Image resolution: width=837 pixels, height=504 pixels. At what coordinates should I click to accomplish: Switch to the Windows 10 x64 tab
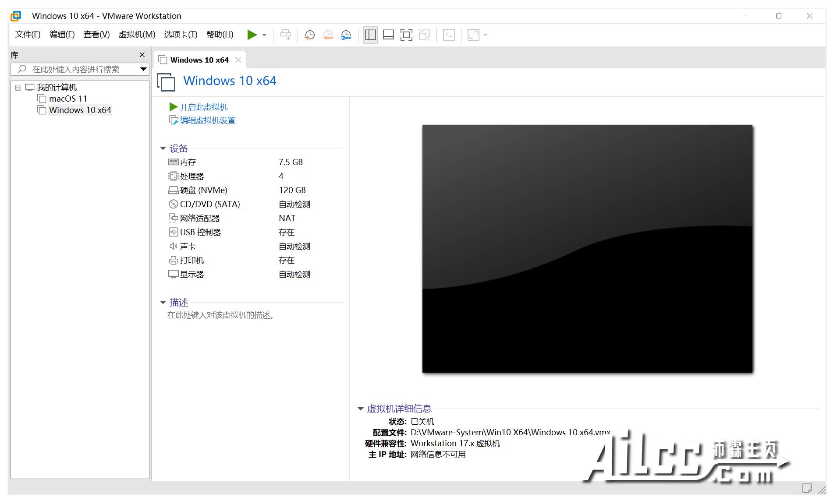click(199, 60)
